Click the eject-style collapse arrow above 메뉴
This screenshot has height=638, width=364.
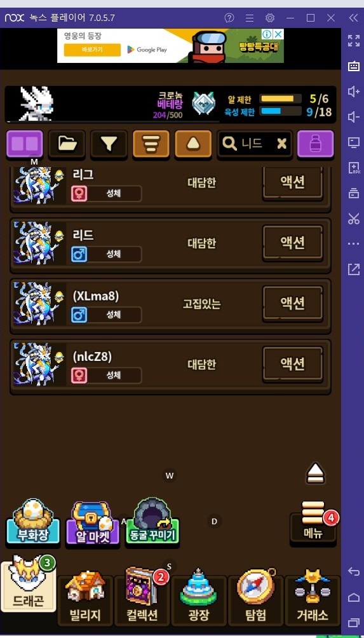315,473
